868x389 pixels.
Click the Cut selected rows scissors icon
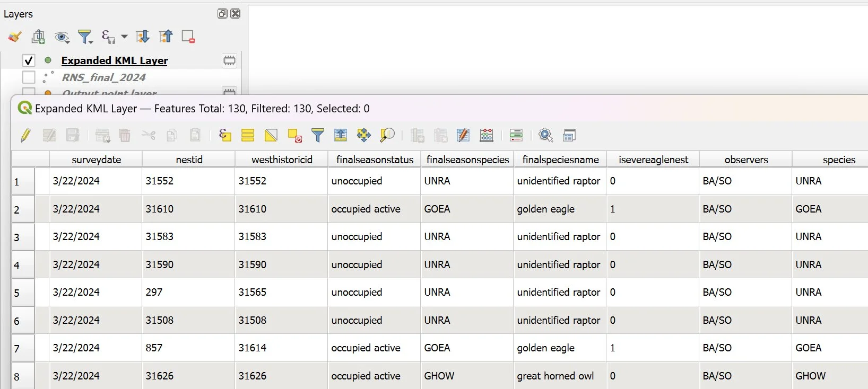click(x=149, y=135)
